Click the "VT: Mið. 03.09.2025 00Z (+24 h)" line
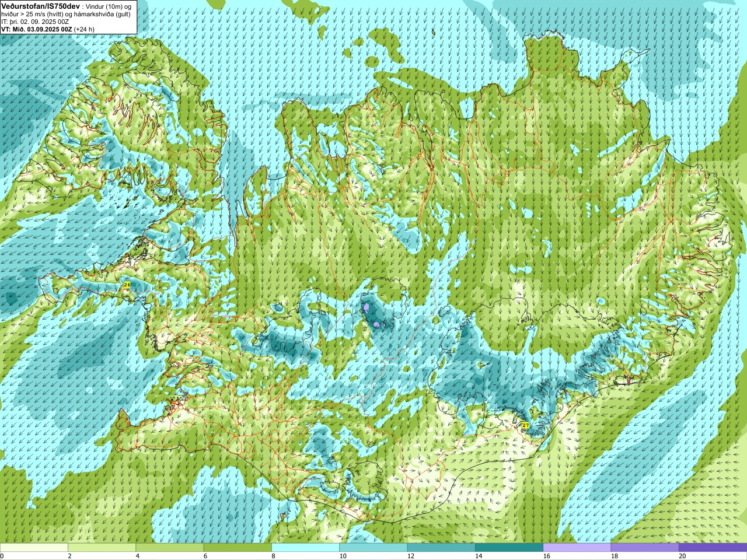This screenshot has width=747, height=560. click(48, 29)
